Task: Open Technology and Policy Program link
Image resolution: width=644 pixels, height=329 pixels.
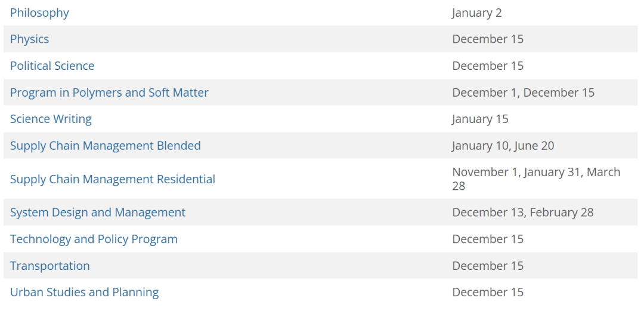Action: [94, 239]
